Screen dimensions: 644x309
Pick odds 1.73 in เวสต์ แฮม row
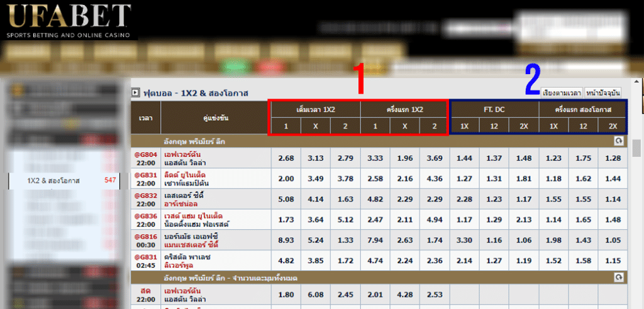pos(286,220)
